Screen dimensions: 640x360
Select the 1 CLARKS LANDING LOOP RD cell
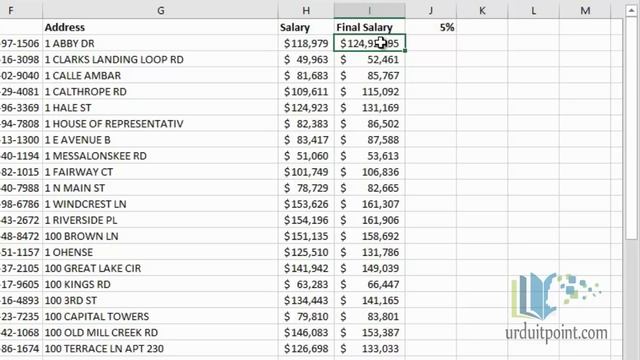(x=160, y=59)
